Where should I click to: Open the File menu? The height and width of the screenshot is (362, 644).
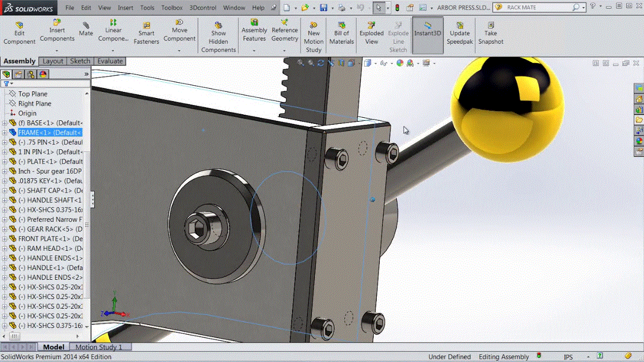(x=70, y=8)
